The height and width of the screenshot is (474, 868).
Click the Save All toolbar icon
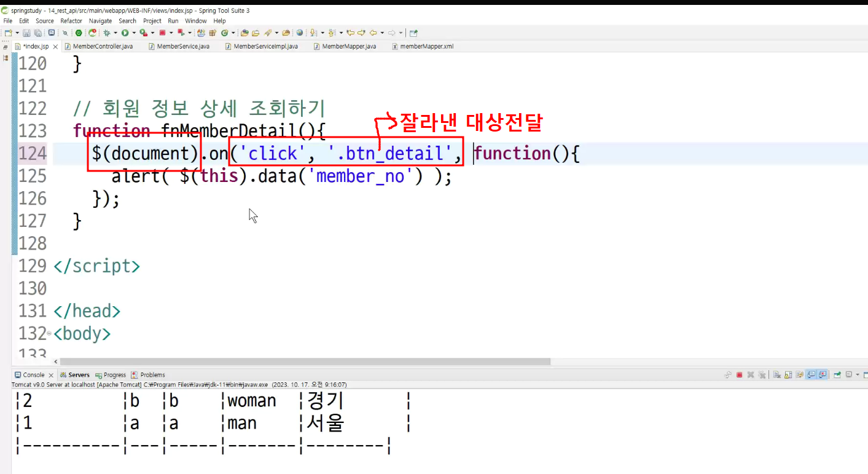click(37, 33)
